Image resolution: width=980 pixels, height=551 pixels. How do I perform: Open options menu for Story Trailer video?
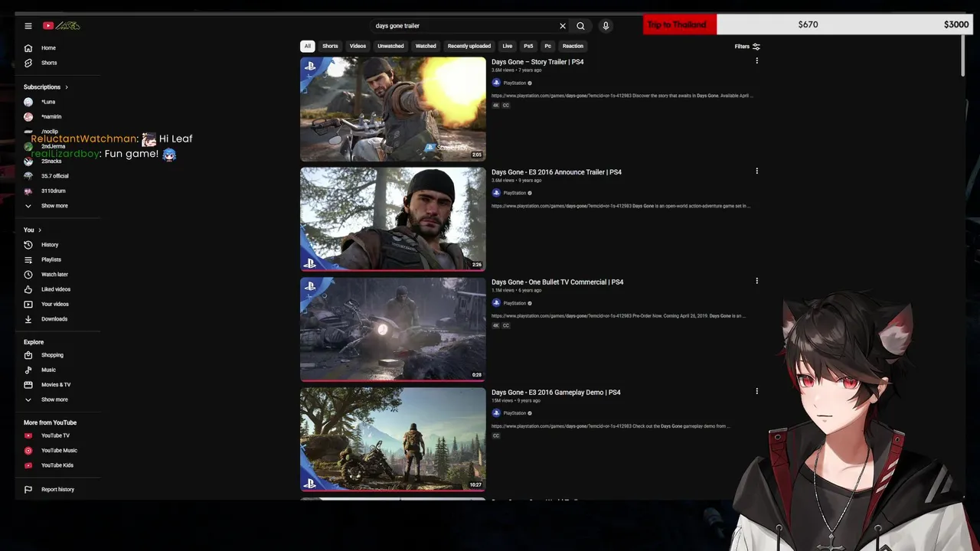(756, 61)
